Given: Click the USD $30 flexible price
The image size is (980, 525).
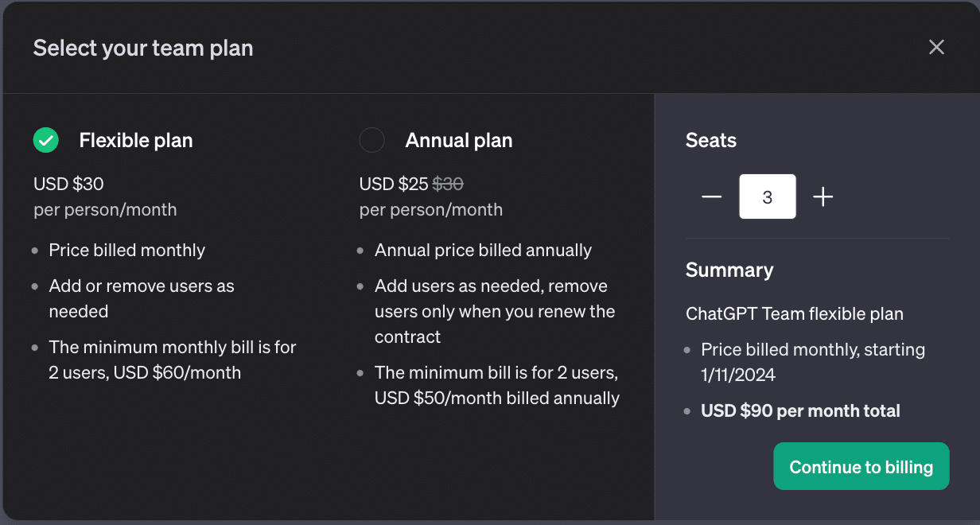Looking at the screenshot, I should [x=68, y=184].
